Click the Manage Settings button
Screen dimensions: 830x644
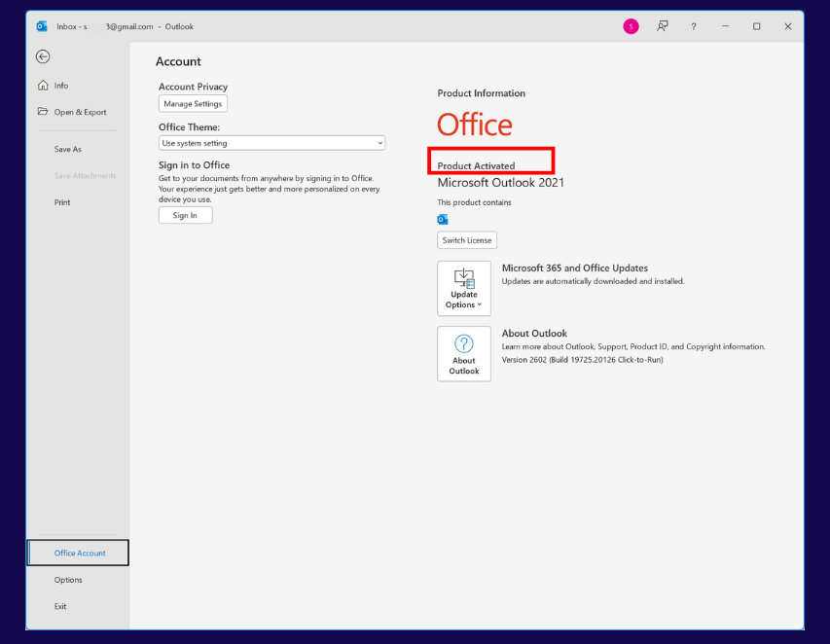(x=193, y=104)
